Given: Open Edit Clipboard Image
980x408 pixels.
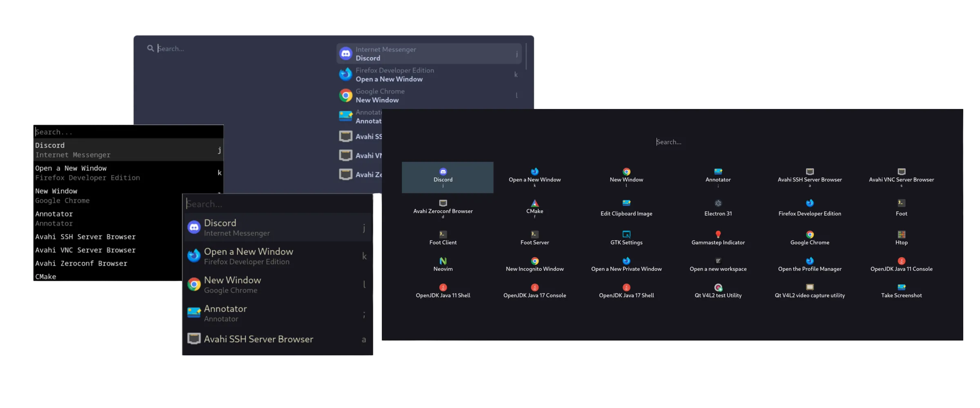Looking at the screenshot, I should pos(626,209).
